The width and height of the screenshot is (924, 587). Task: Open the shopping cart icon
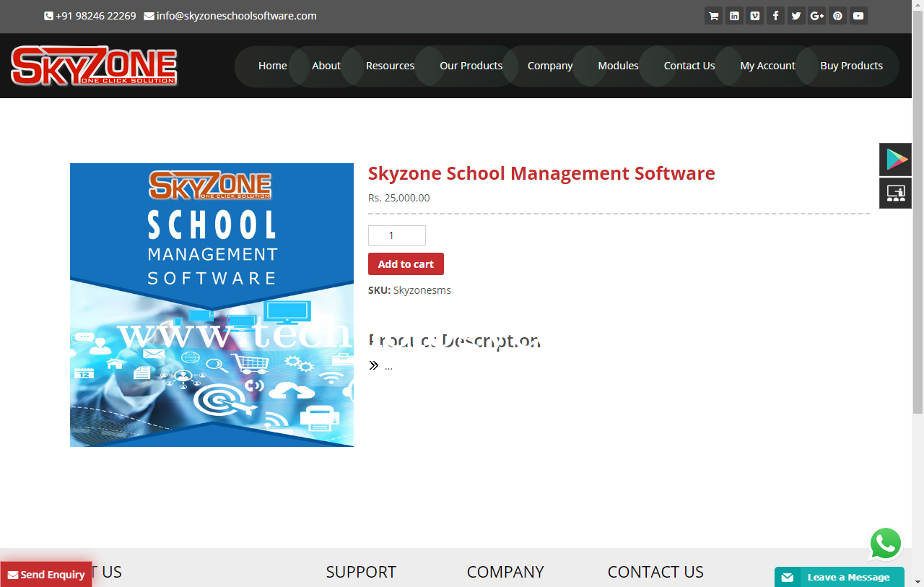coord(713,16)
